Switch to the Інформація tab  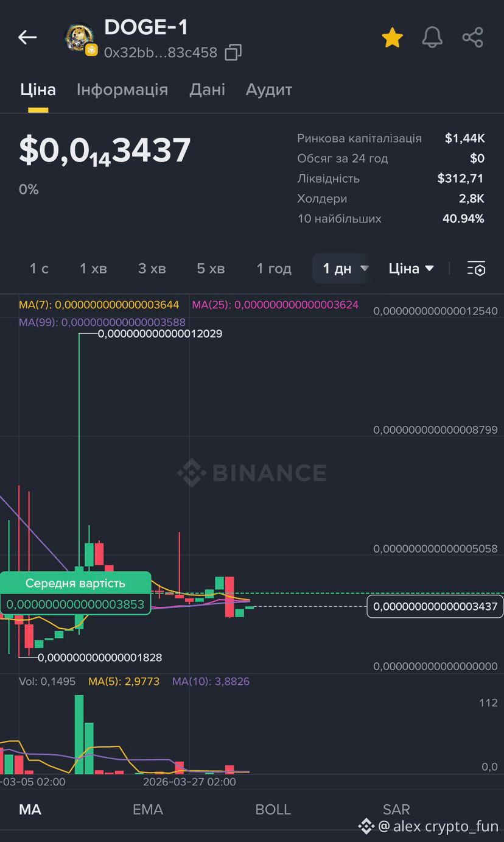[x=122, y=90]
